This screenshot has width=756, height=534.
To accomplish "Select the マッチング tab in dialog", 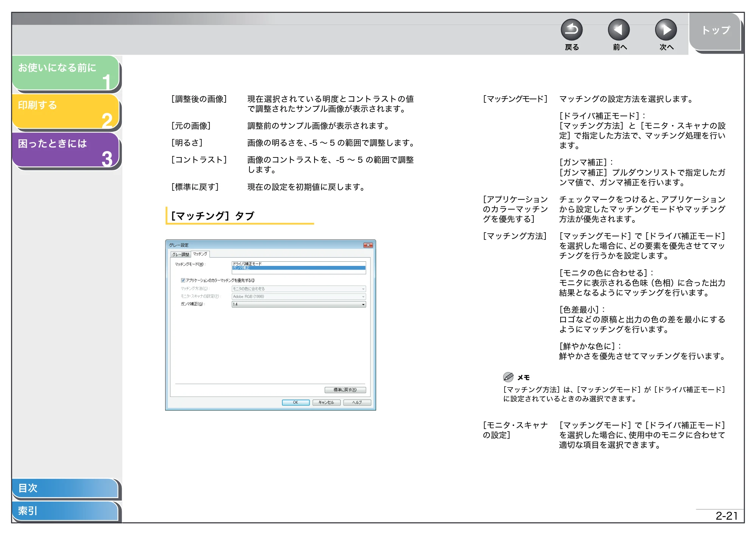I will 200,254.
